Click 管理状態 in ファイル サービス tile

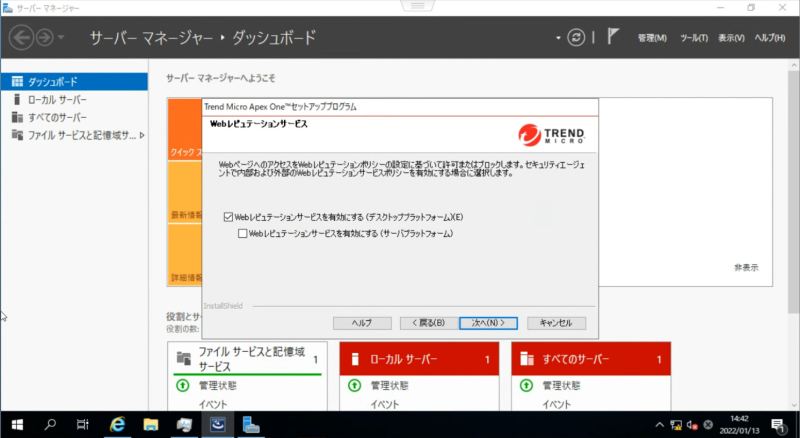pyautogui.click(x=217, y=385)
